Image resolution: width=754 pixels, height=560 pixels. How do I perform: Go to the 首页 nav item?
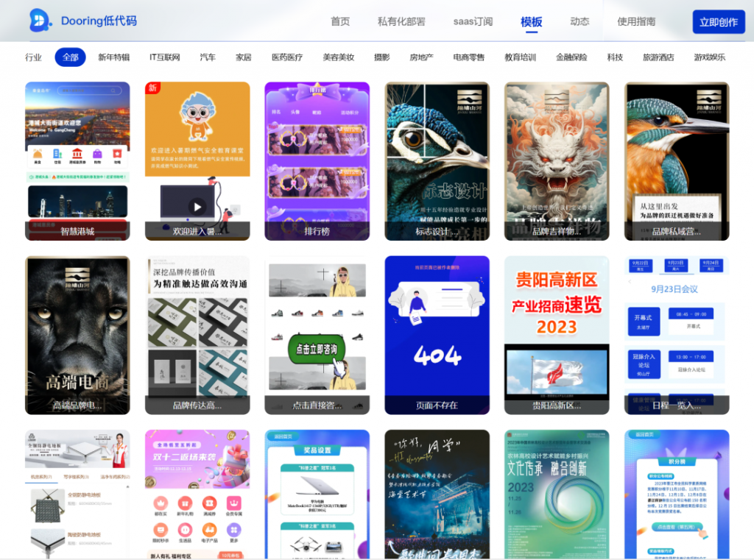[x=340, y=21]
